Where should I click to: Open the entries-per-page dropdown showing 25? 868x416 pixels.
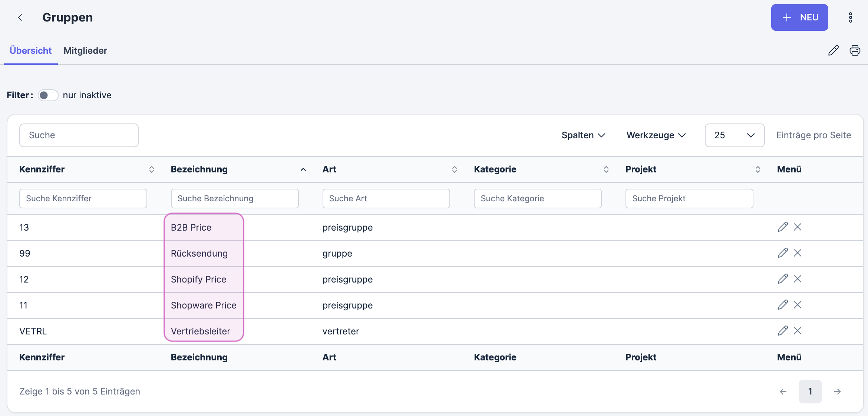(734, 135)
